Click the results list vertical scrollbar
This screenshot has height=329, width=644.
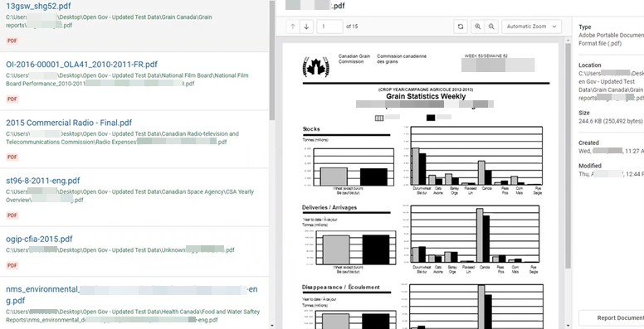(x=272, y=60)
